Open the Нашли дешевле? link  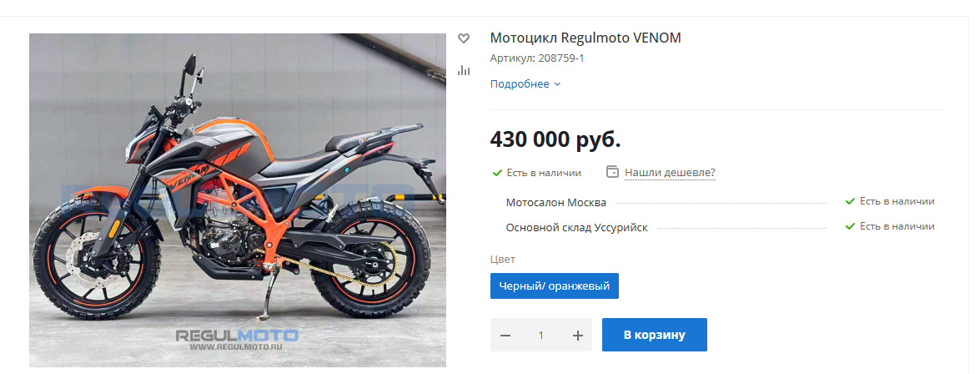670,172
